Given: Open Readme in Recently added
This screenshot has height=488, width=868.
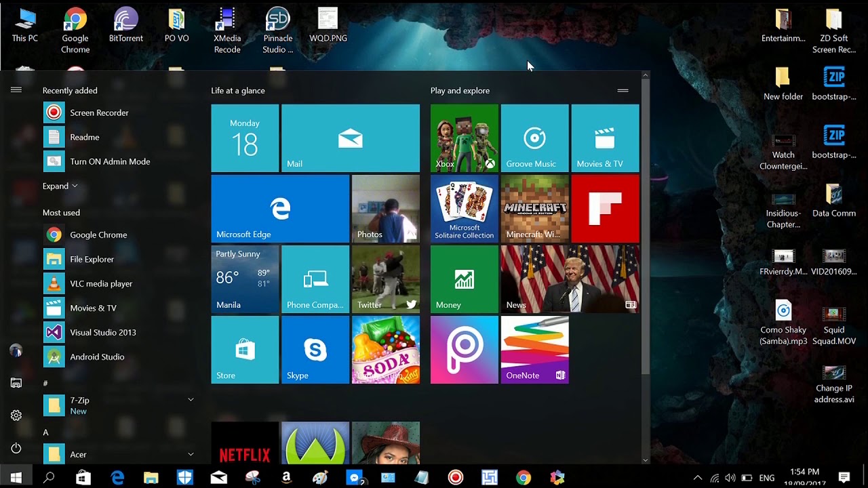Looking at the screenshot, I should click(x=119, y=137).
